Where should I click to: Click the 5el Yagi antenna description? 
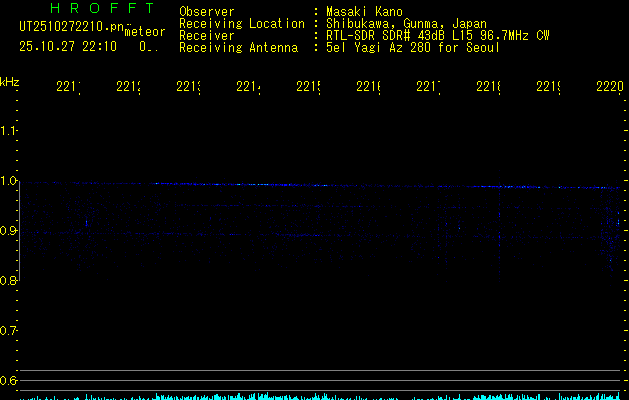click(412, 47)
